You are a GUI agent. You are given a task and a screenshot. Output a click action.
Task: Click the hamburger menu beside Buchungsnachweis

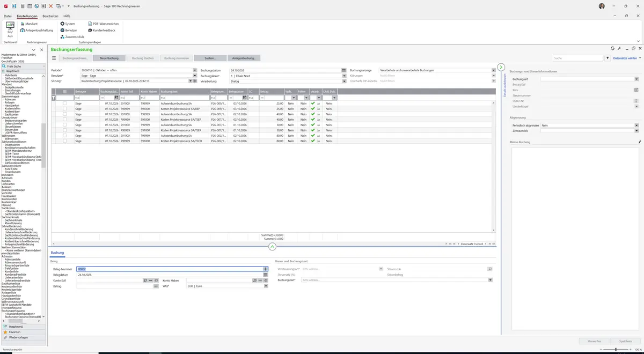54,58
